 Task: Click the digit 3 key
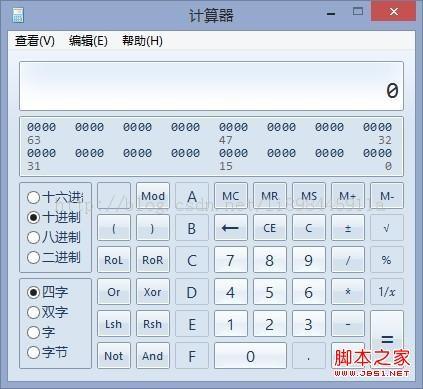point(309,324)
